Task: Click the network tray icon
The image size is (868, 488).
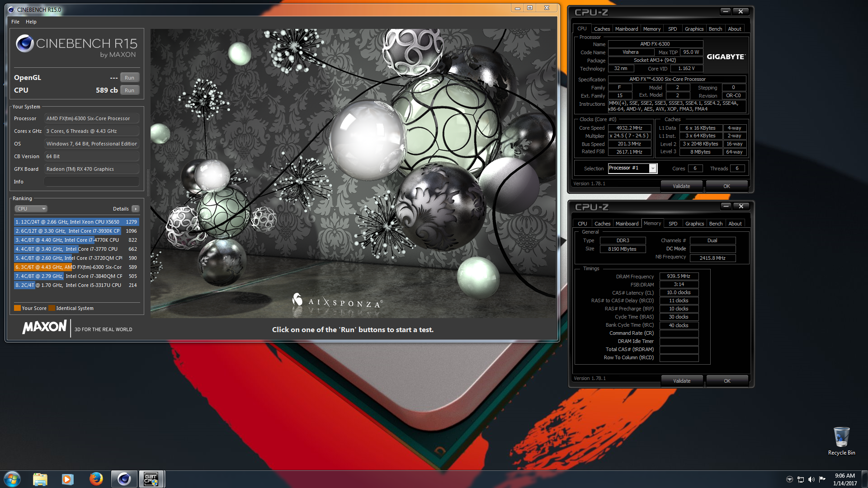Action: click(x=801, y=479)
